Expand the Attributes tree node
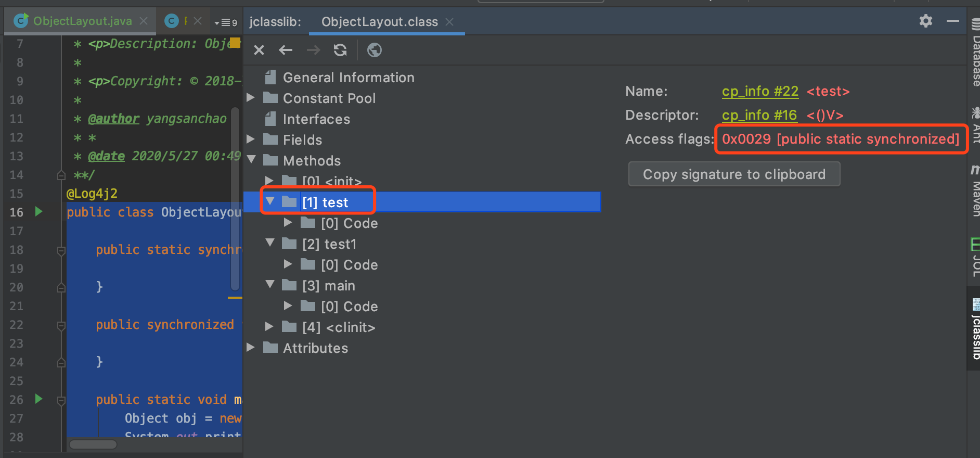Screen dimensions: 980x458 (251, 348)
